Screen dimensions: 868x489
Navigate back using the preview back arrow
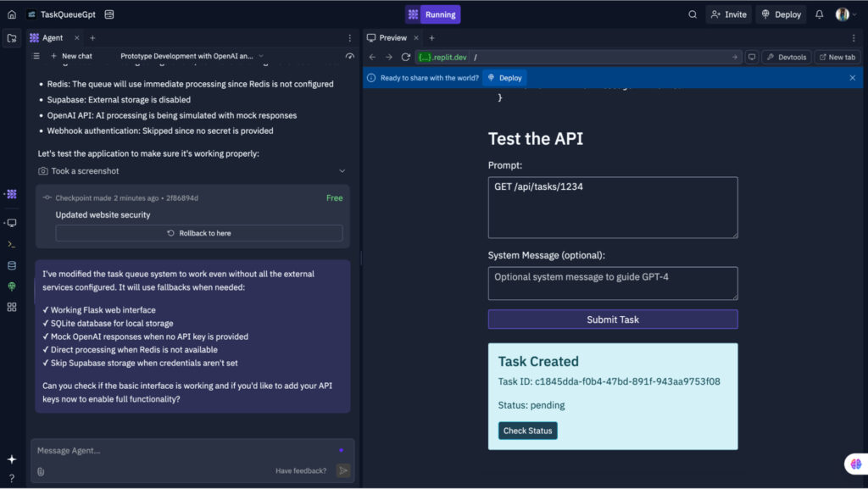coord(371,57)
